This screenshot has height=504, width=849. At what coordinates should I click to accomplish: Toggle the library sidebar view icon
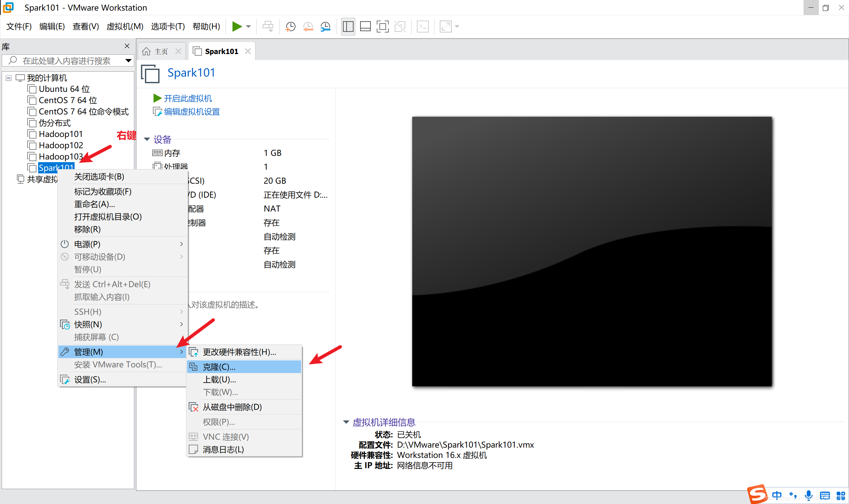point(348,27)
